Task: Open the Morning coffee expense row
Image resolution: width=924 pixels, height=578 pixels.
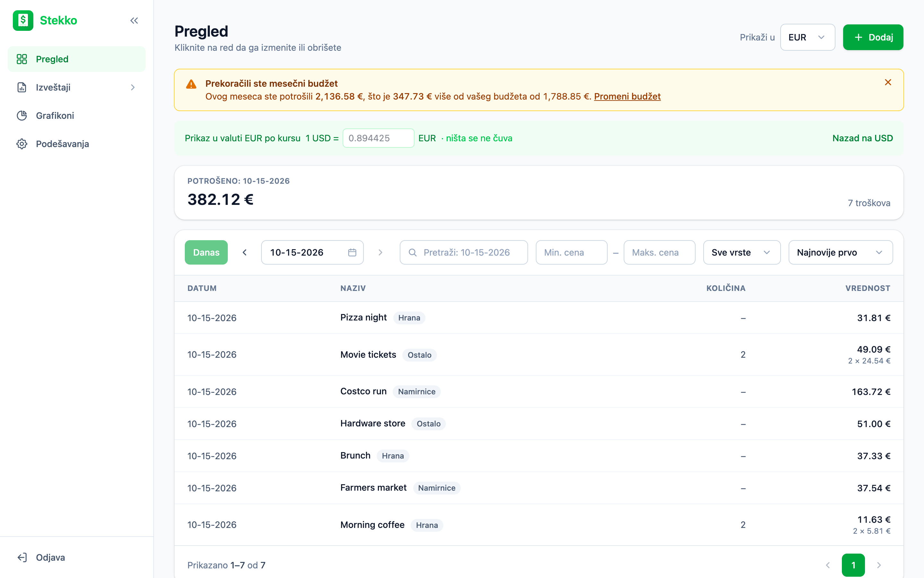Action: pyautogui.click(x=539, y=524)
